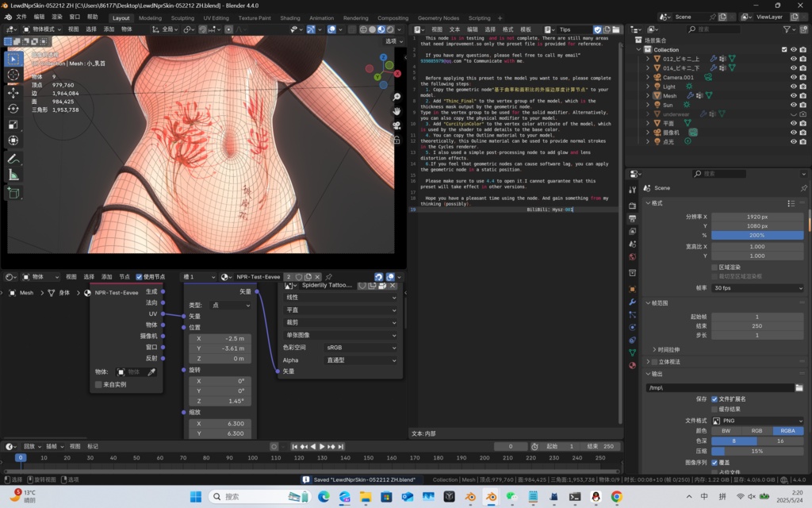This screenshot has width=812, height=508.
Task: Select the RGBA color mode button in output properties
Action: 787,429
